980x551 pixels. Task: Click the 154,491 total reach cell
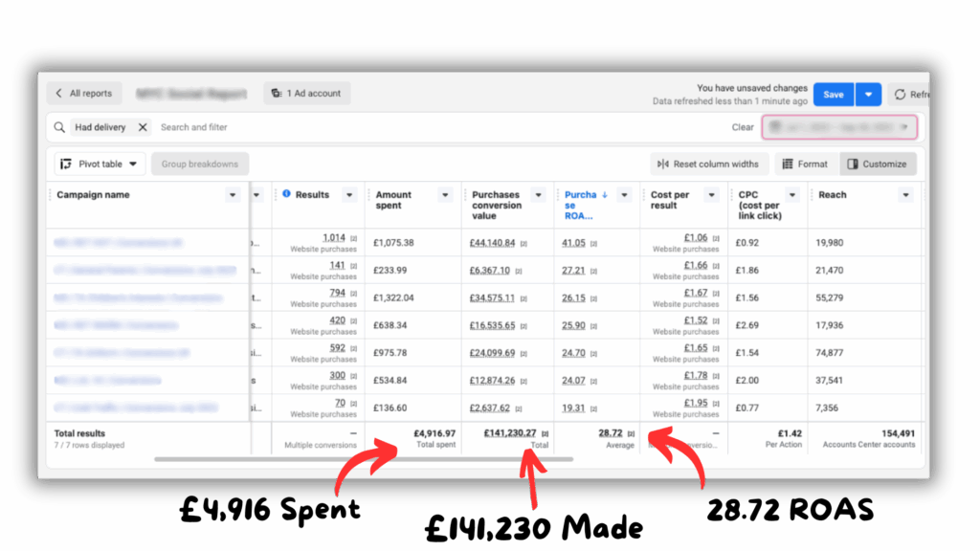[898, 433]
